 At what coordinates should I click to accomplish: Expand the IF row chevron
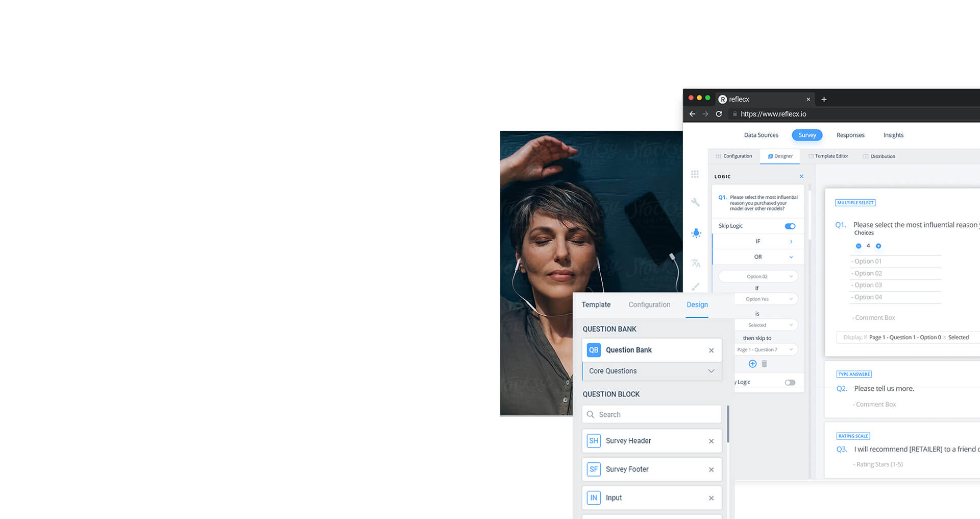click(x=791, y=241)
